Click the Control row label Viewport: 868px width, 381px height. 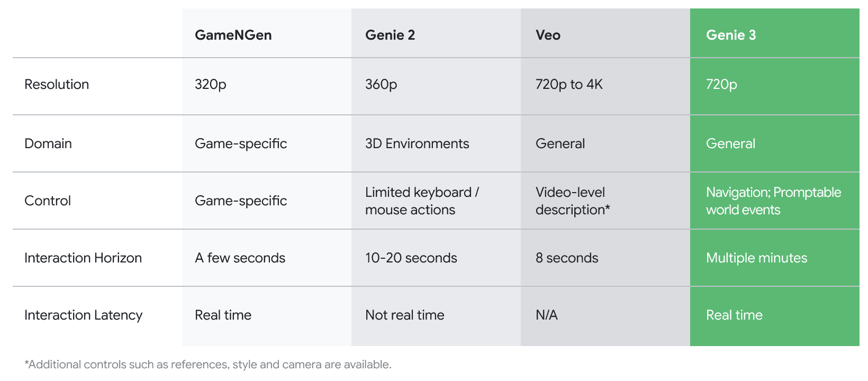click(48, 201)
